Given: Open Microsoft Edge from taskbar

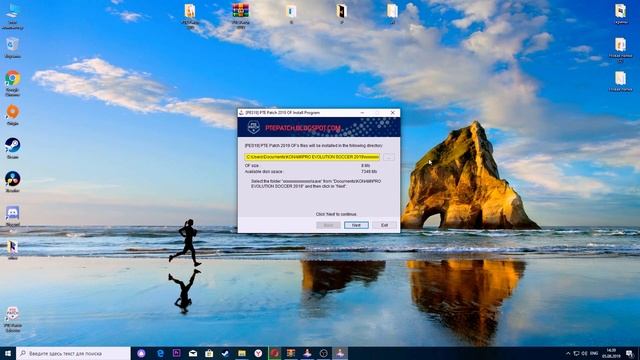Looking at the screenshot, I should [x=160, y=353].
